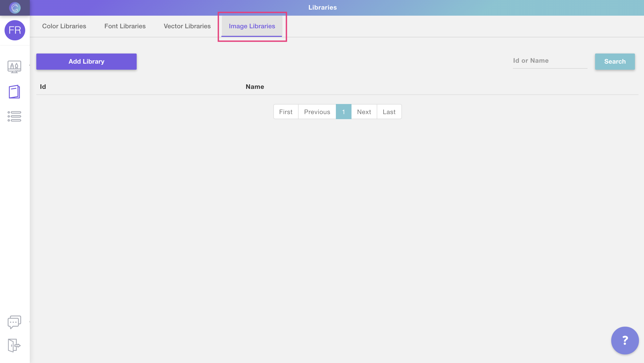Image resolution: width=644 pixels, height=363 pixels.
Task: Open the FR user avatar profile
Action: click(x=15, y=30)
